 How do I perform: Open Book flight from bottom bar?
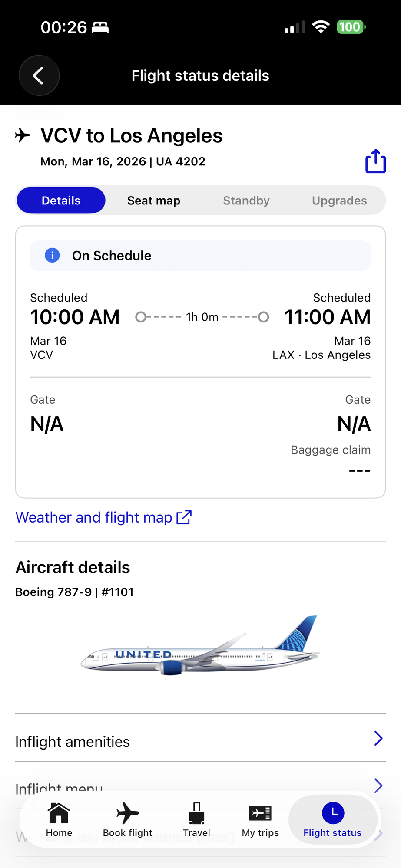point(128,813)
